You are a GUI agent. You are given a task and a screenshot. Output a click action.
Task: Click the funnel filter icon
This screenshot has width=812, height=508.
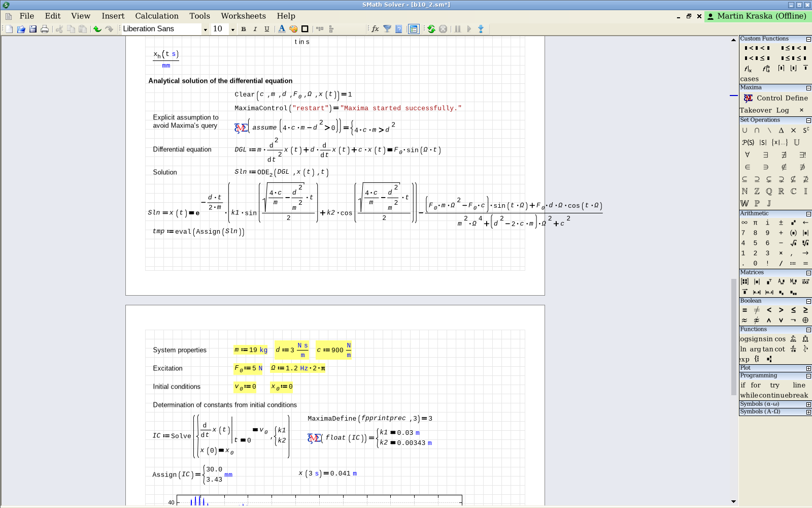387,29
